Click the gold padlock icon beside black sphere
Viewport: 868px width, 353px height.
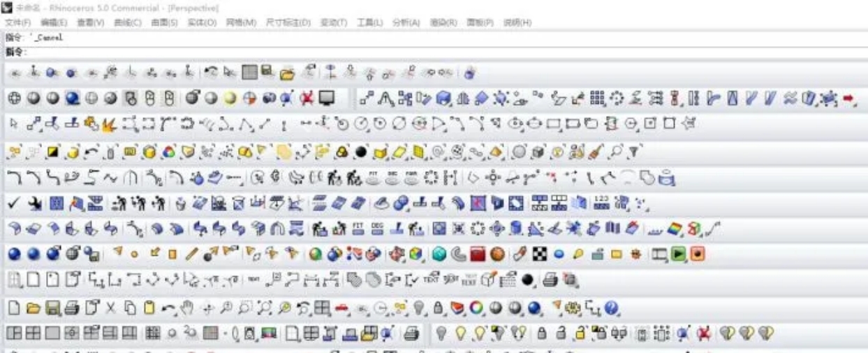341,151
